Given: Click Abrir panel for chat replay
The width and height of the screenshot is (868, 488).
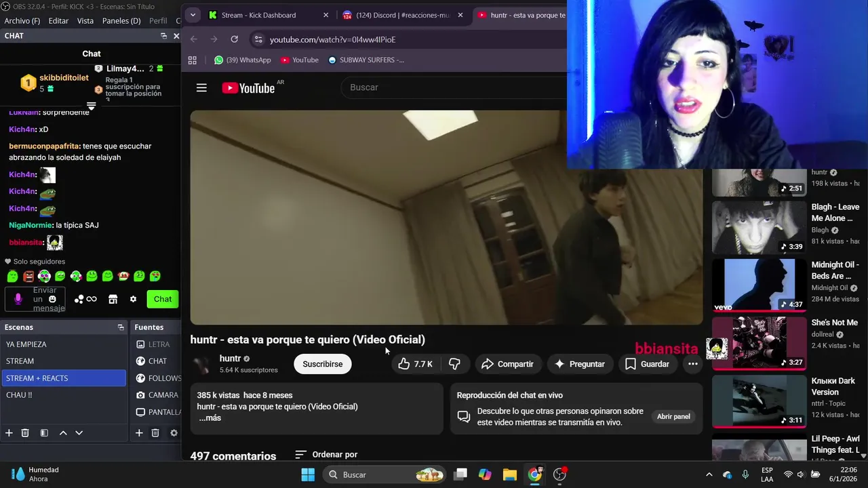Looking at the screenshot, I should coord(673,417).
